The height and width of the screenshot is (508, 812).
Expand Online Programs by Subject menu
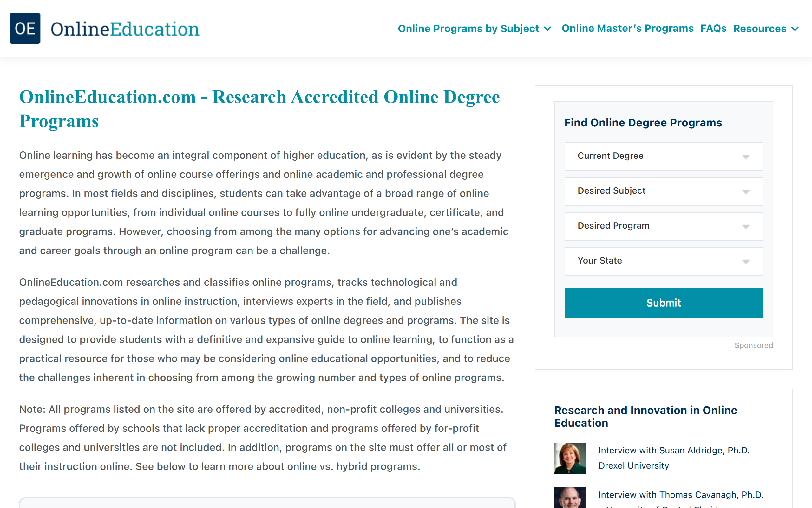click(468, 29)
